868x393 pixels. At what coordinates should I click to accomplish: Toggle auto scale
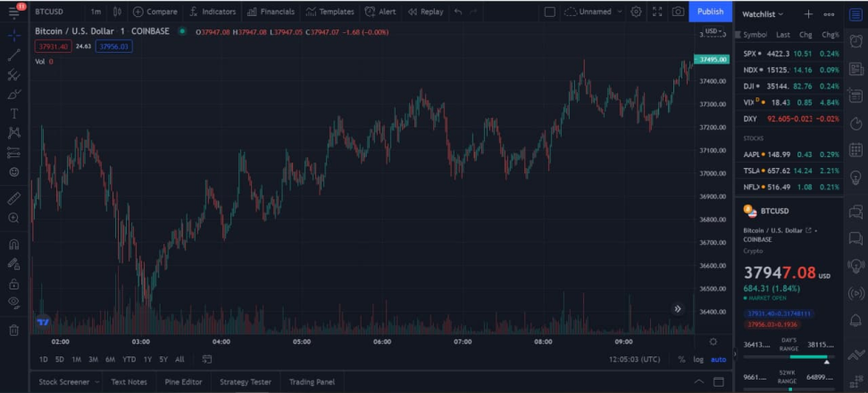click(719, 359)
